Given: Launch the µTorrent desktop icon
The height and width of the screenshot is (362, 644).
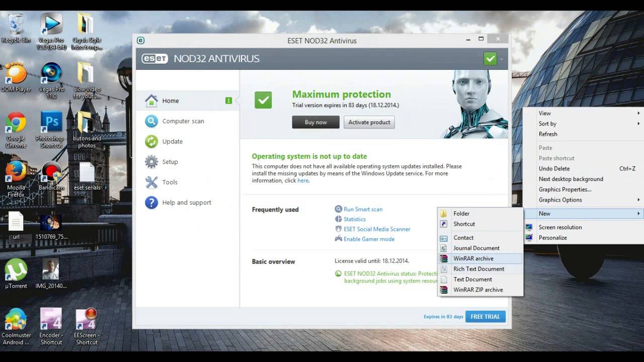Looking at the screenshot, I should (x=16, y=275).
